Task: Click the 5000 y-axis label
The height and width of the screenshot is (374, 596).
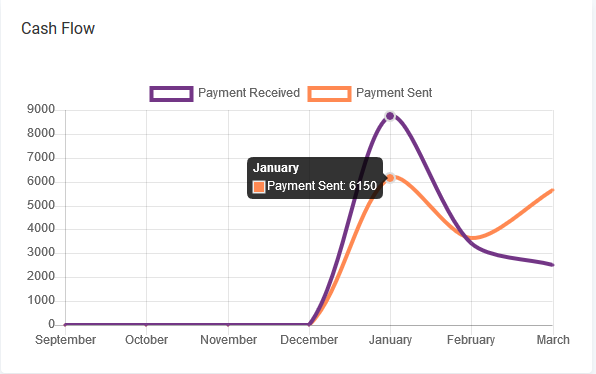Action: [x=41, y=205]
